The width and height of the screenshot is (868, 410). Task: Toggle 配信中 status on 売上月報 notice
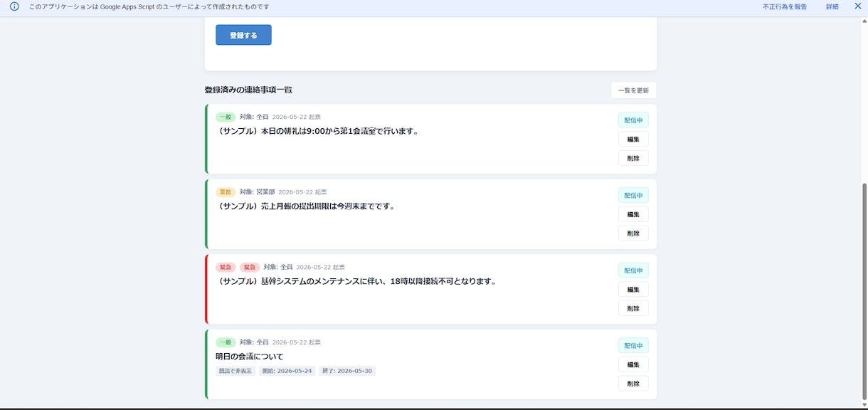click(x=633, y=195)
